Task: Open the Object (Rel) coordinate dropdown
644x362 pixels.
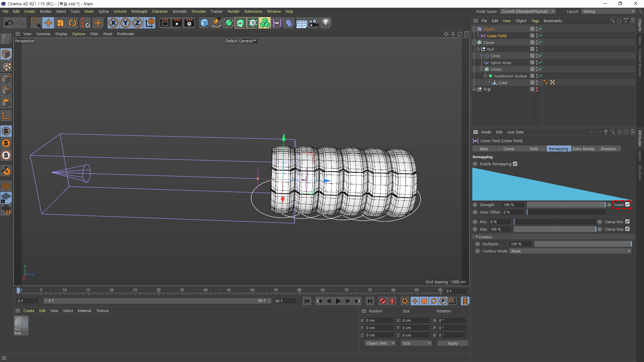Action: click(x=380, y=343)
